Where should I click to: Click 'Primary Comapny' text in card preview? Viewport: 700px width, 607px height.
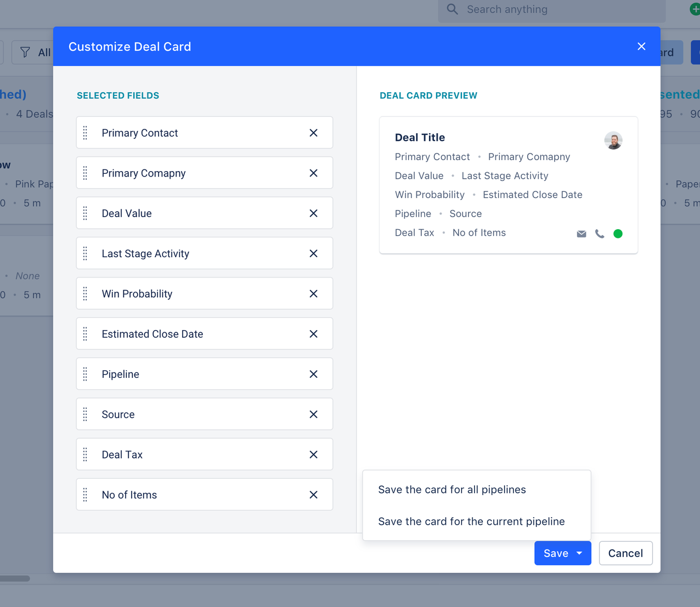(x=529, y=157)
